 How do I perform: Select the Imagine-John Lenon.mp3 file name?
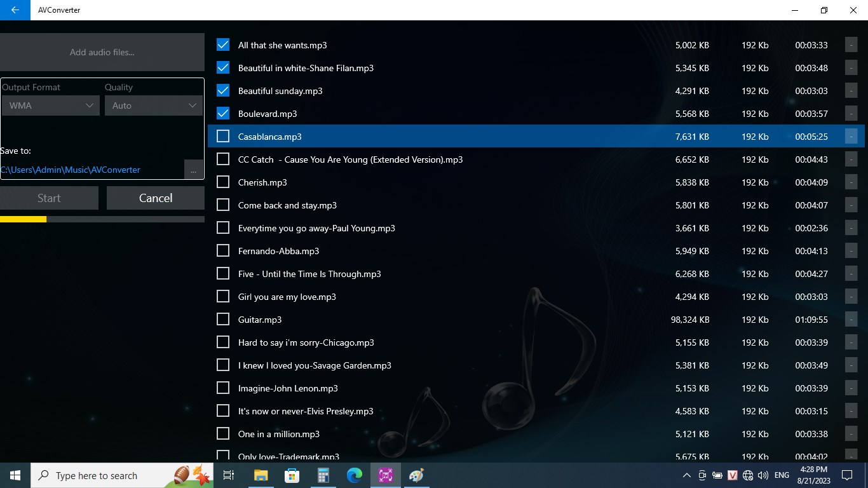click(288, 388)
